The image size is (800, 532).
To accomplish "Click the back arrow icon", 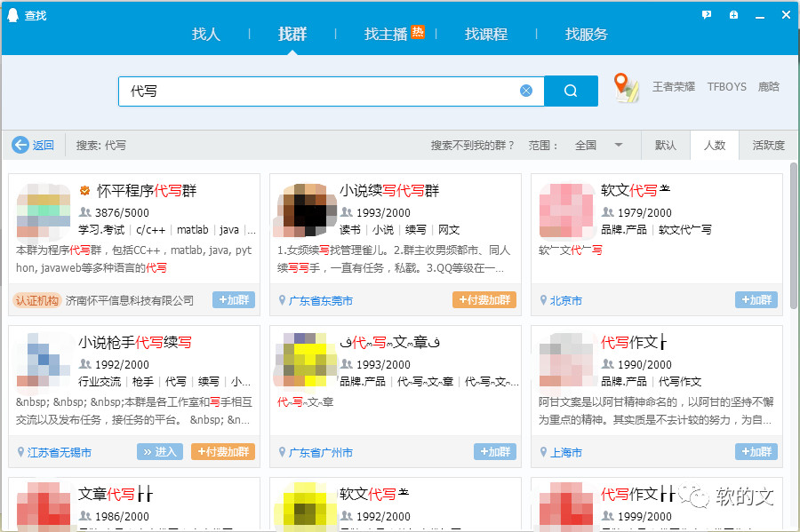I will 20,146.
